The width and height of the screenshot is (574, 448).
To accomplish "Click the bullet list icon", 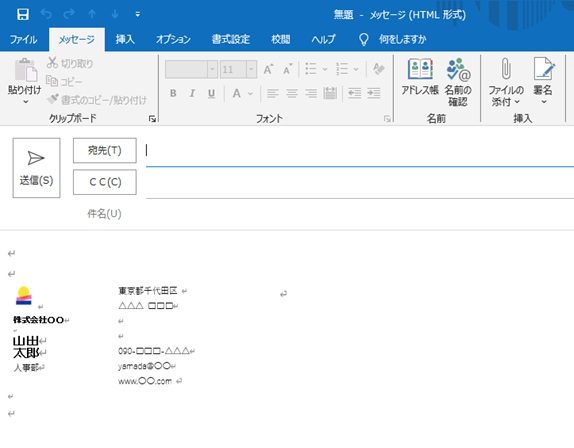I will 311,69.
